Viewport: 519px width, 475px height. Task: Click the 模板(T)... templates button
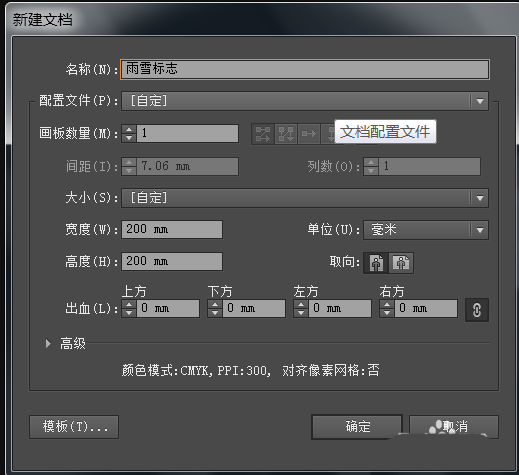74,427
